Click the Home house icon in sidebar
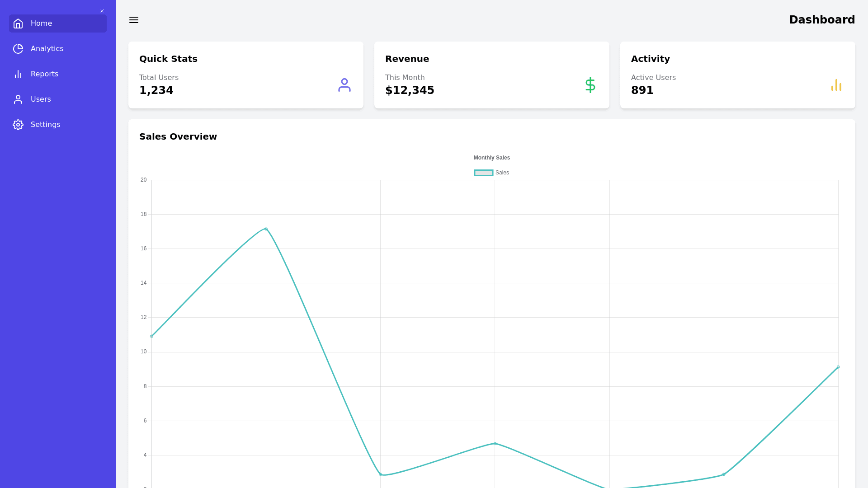Image resolution: width=868 pixels, height=488 pixels. (x=18, y=23)
